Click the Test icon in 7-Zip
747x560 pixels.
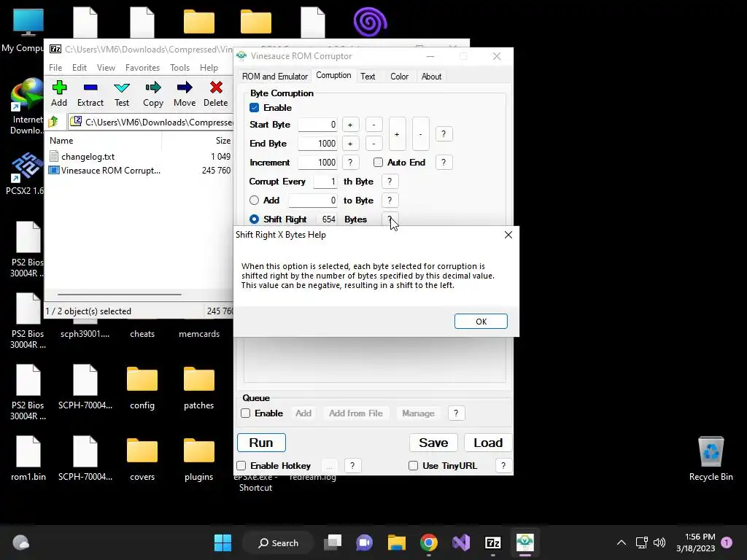[x=122, y=93]
